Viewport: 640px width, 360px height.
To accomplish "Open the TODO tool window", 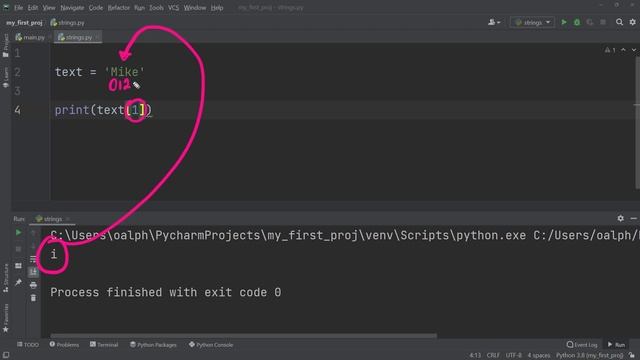I will [28, 345].
